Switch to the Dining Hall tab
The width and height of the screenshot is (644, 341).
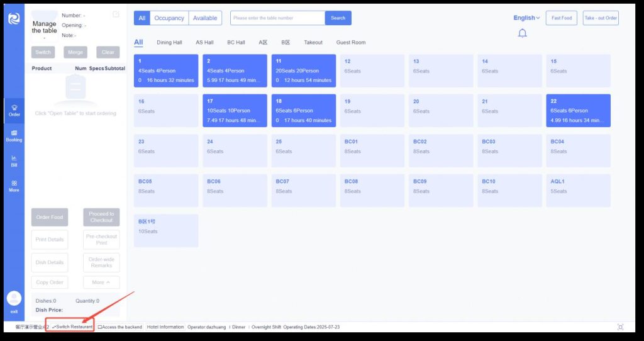click(169, 43)
